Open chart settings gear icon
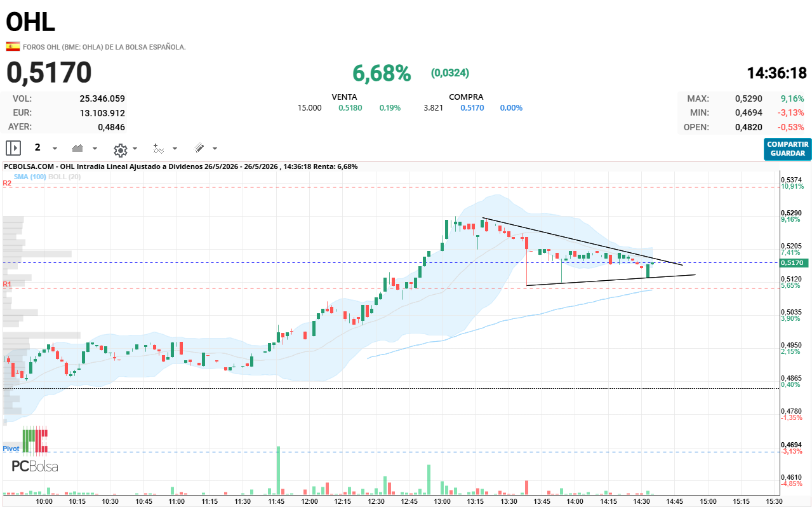This screenshot has width=812, height=507. click(120, 149)
